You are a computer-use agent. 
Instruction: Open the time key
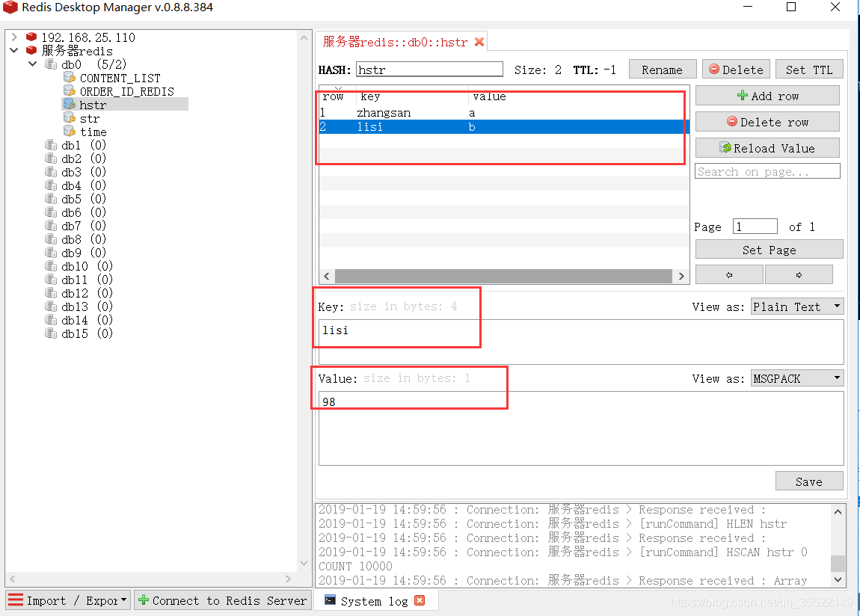coord(93,132)
